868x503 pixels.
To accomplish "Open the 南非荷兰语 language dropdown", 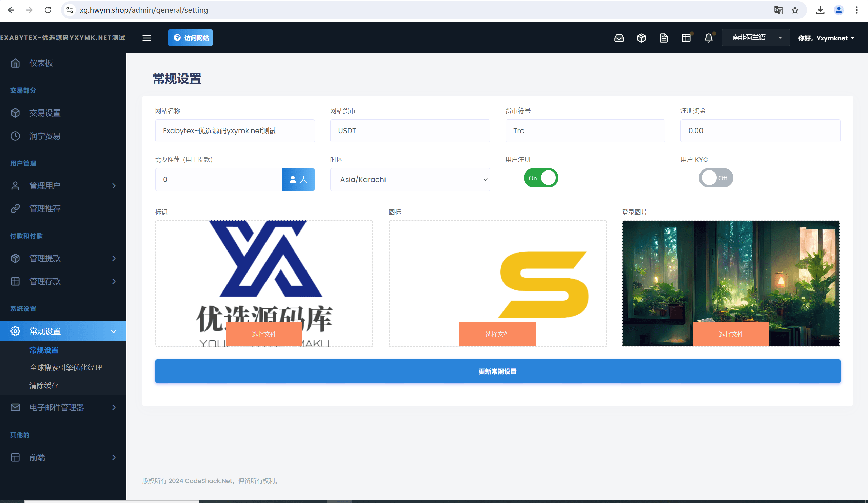I will [x=756, y=38].
